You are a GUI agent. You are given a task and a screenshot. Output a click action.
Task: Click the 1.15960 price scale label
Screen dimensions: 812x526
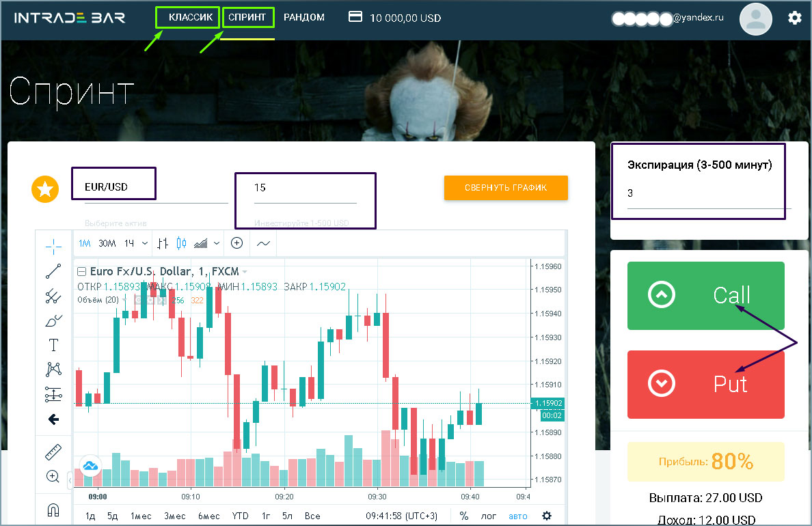[548, 266]
